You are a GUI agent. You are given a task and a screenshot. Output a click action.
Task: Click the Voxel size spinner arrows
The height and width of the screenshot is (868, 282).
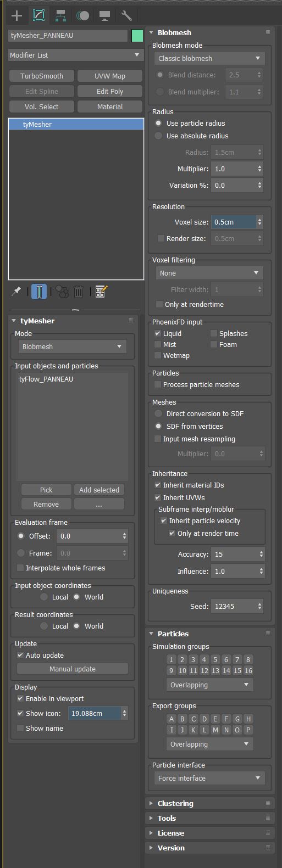coord(260,222)
